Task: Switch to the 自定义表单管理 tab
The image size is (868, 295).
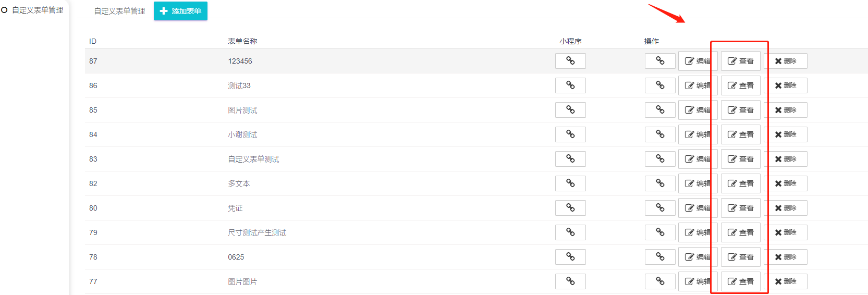Action: [x=119, y=11]
